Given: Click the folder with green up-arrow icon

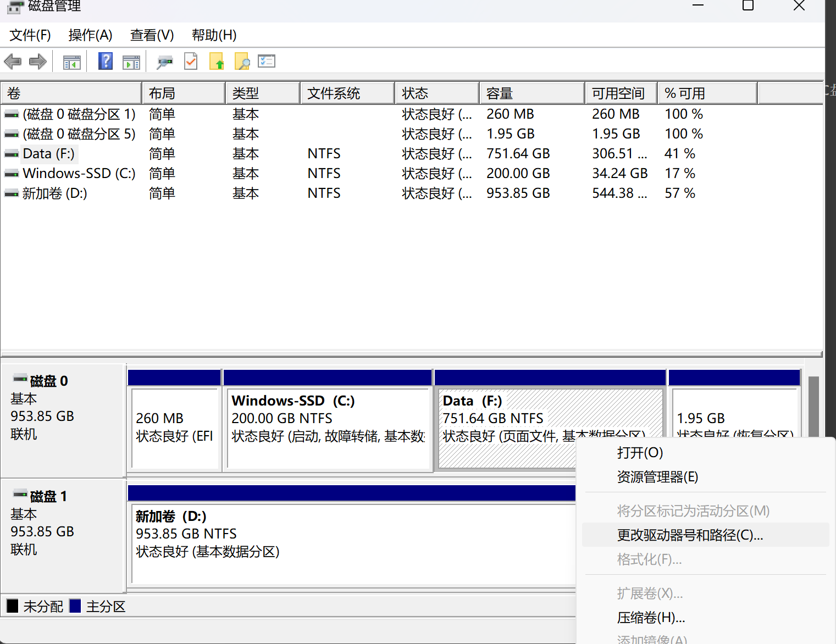Looking at the screenshot, I should tap(217, 62).
